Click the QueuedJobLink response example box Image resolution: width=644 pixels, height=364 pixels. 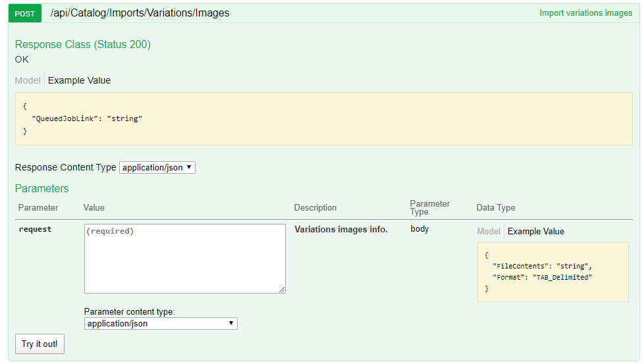click(323, 118)
